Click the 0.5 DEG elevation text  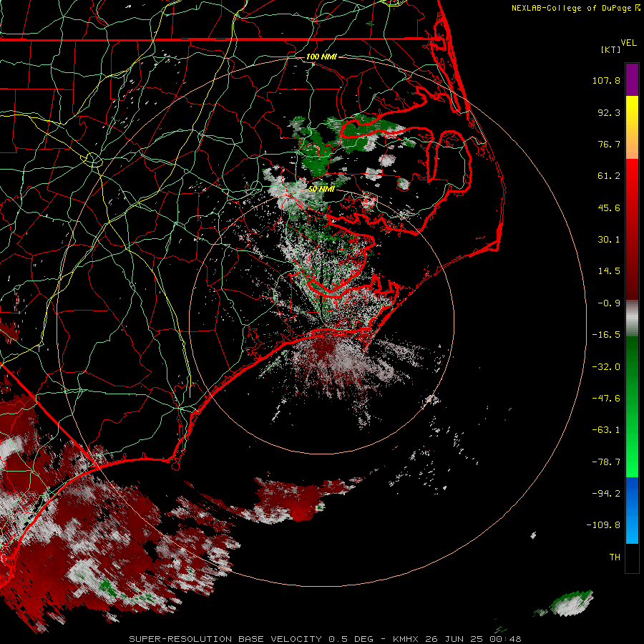(x=351, y=639)
